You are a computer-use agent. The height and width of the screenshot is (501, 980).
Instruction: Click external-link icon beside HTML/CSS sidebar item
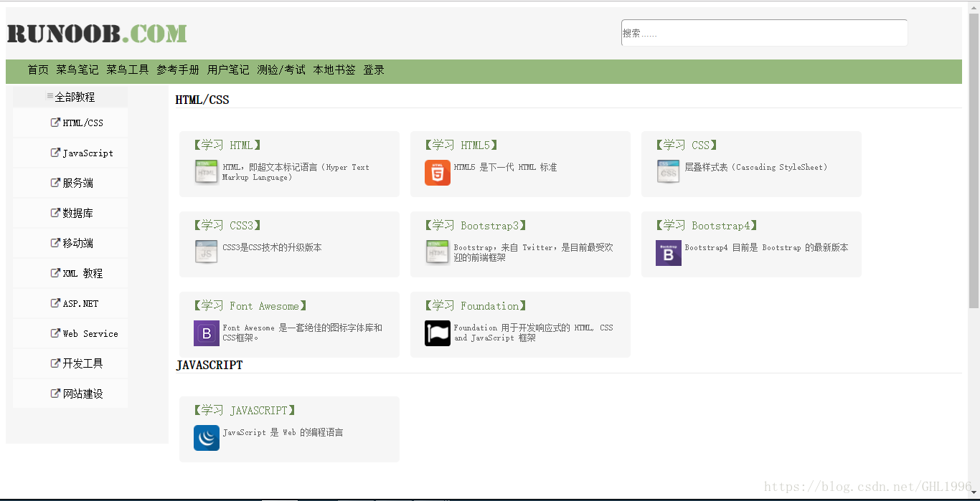tap(55, 123)
